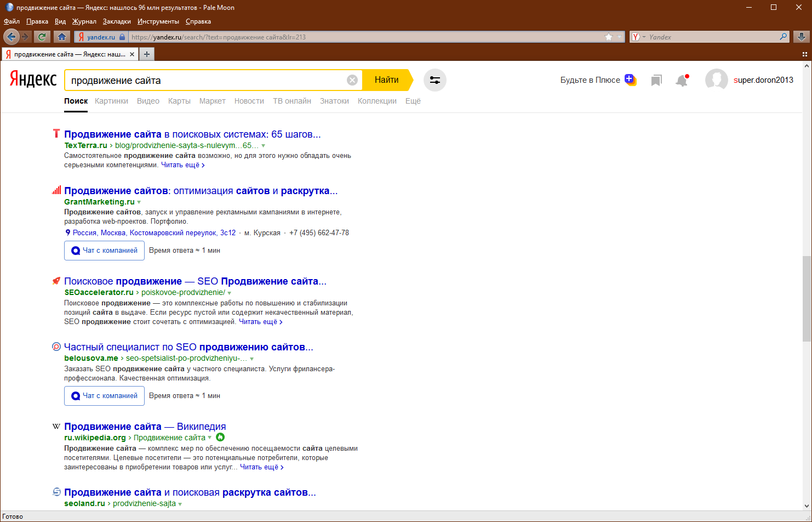Expand the TexTerra URL dropdown arrow

point(264,146)
